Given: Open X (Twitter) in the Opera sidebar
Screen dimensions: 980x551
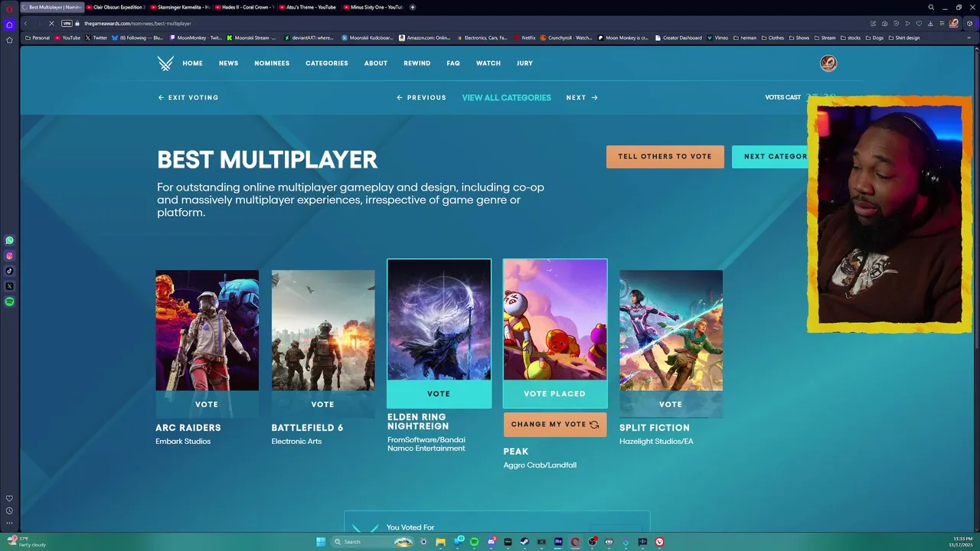Looking at the screenshot, I should click(x=9, y=286).
